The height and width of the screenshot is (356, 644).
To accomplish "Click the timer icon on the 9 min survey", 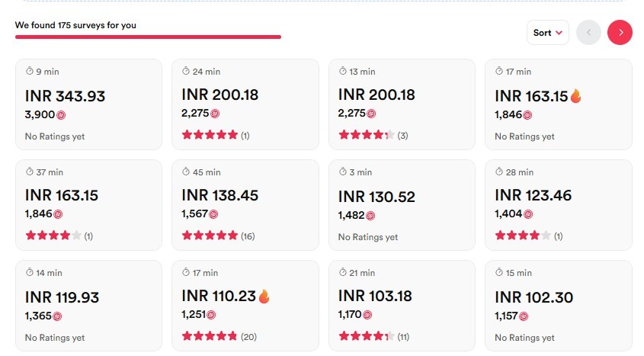I will pos(30,71).
